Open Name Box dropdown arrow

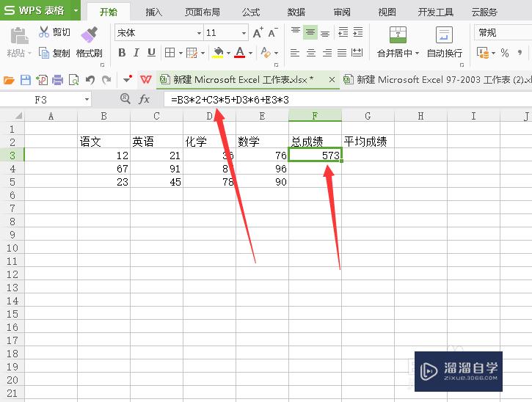coord(87,100)
